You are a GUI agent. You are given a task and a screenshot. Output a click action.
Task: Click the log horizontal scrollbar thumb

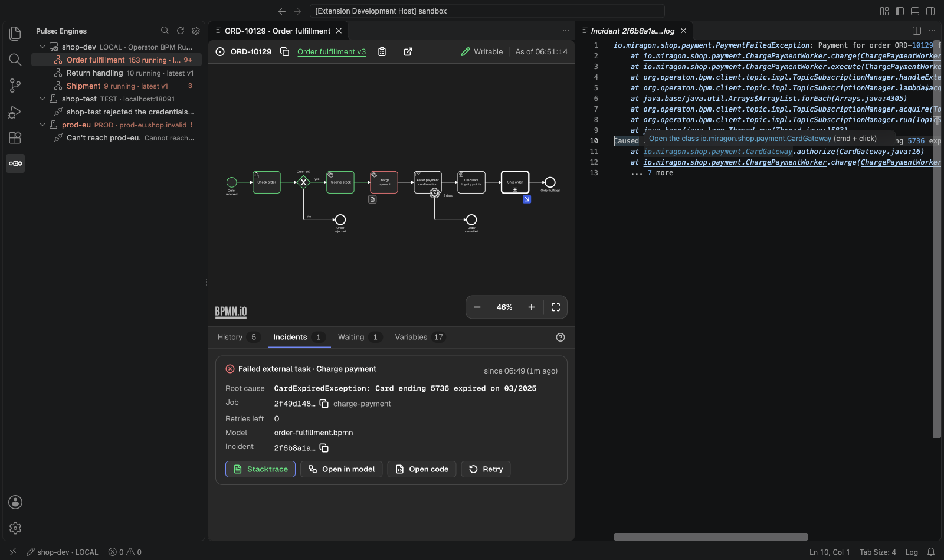point(711,537)
